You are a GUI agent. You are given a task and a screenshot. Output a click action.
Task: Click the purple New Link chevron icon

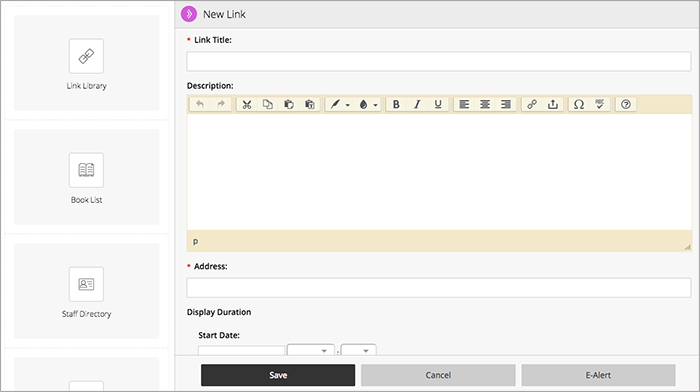tap(189, 14)
